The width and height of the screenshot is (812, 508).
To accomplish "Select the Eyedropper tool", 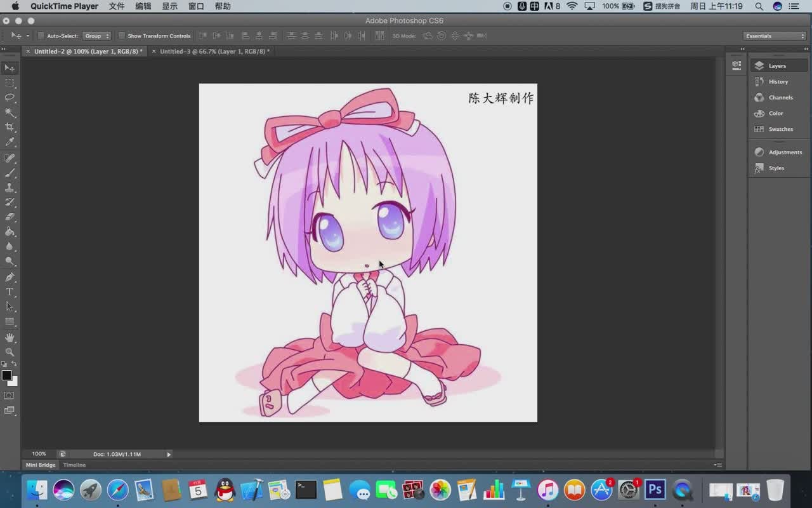I will coord(10,142).
